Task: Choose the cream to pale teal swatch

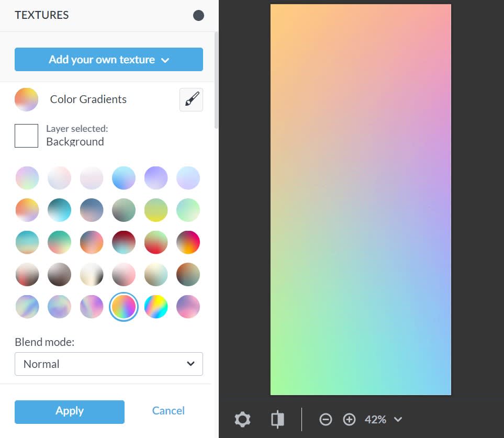Action: pos(156,274)
